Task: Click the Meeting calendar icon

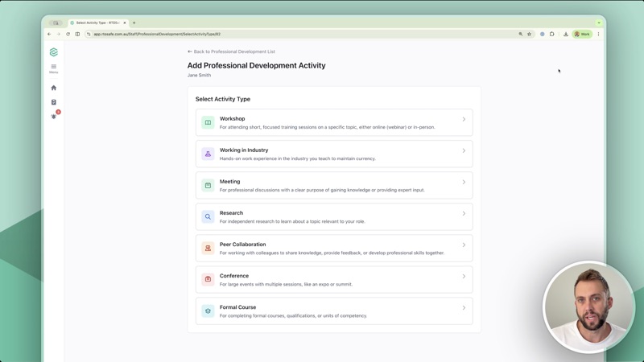Action: [x=208, y=186]
